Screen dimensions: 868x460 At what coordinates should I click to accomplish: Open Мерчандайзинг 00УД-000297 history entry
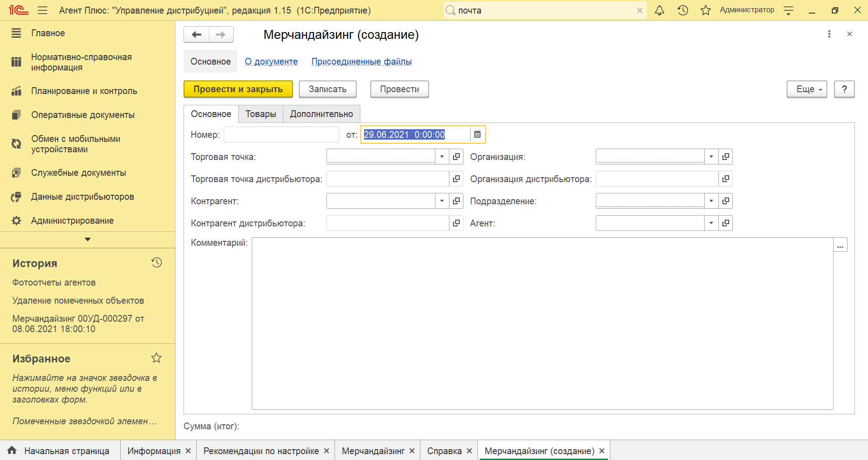(78, 324)
